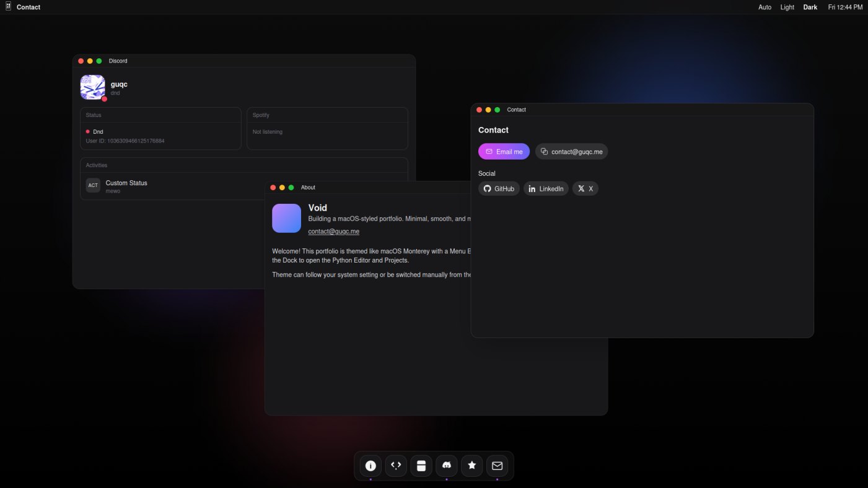Screen dimensions: 868x488
Task: Open the Contact menu in the menu bar
Action: pyautogui.click(x=28, y=7)
